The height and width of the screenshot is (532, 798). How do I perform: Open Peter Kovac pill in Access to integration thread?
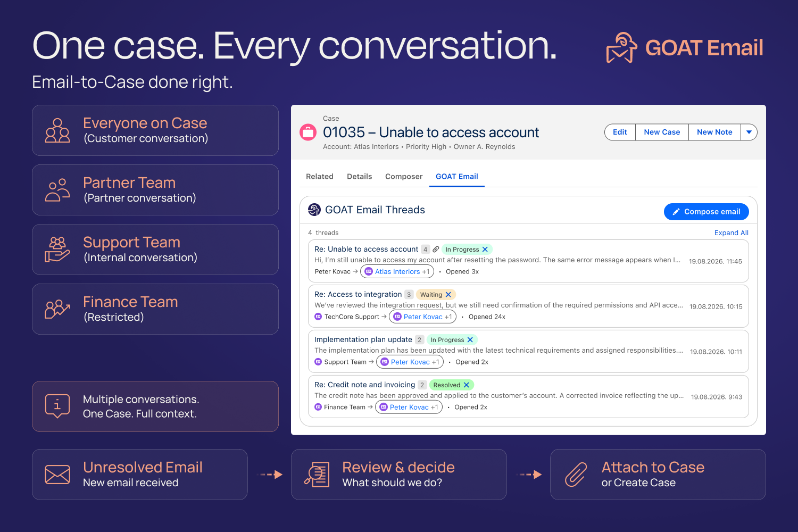pyautogui.click(x=423, y=317)
